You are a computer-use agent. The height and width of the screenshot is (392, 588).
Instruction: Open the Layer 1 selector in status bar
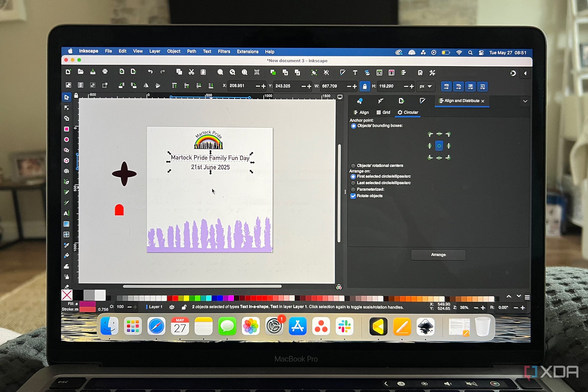[x=154, y=307]
